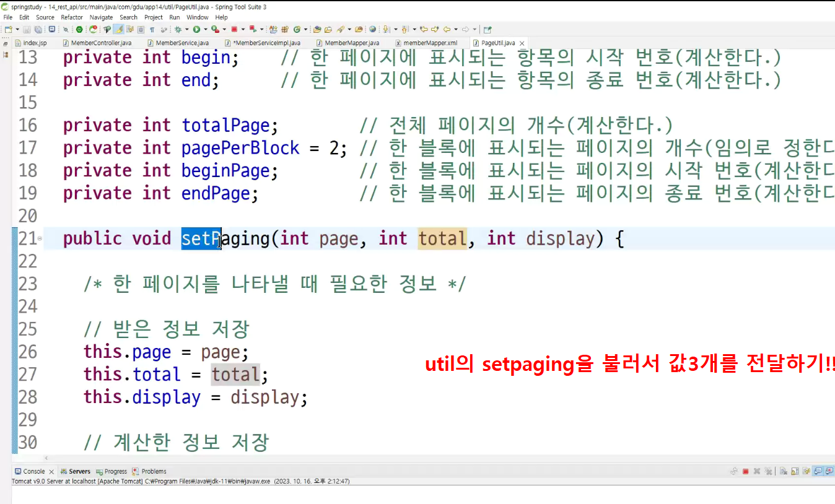Collapse the setPaging method fold marker
The height and width of the screenshot is (504, 835).
40,238
